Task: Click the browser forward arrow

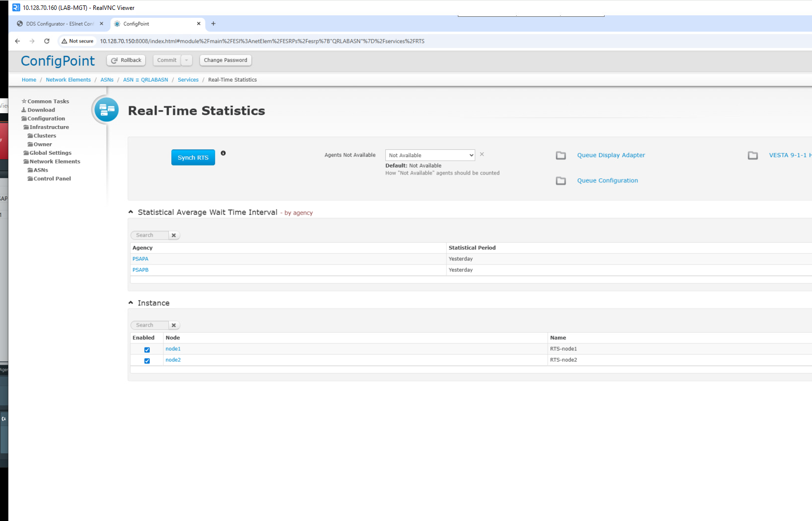Action: click(32, 41)
